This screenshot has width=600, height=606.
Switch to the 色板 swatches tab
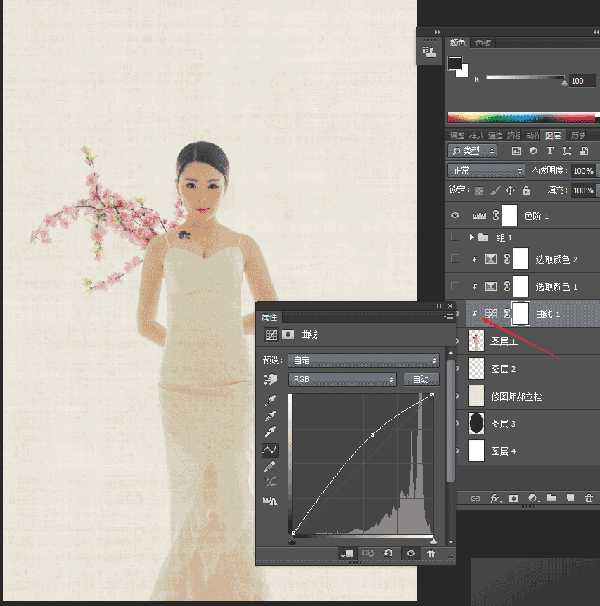(482, 43)
